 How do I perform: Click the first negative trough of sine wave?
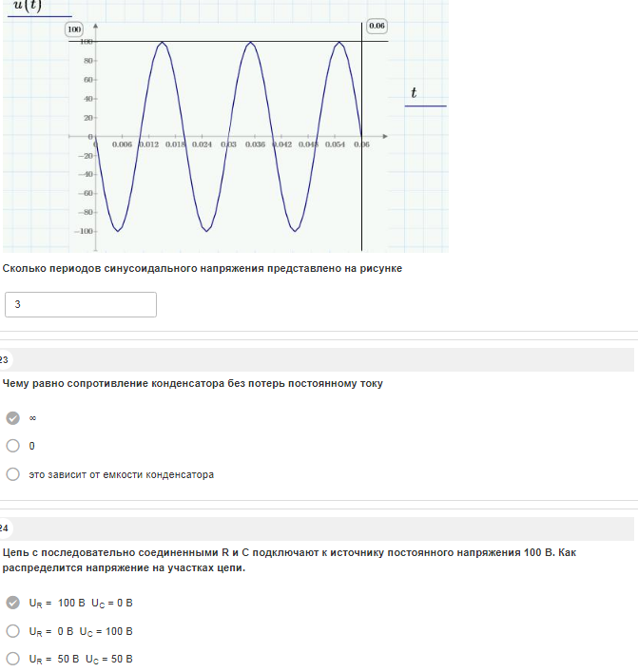[118, 231]
